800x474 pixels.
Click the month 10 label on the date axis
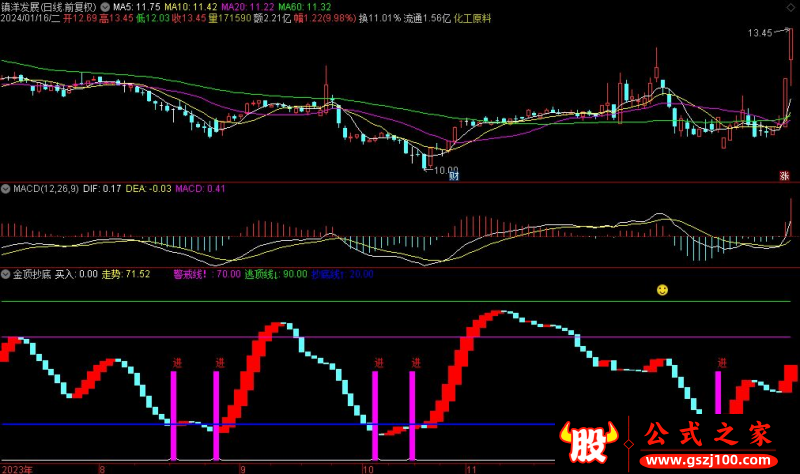point(368,469)
